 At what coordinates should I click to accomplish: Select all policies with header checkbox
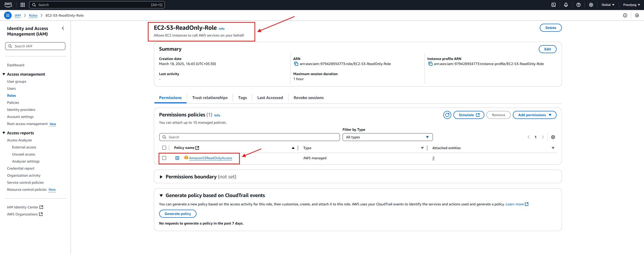coord(164,148)
